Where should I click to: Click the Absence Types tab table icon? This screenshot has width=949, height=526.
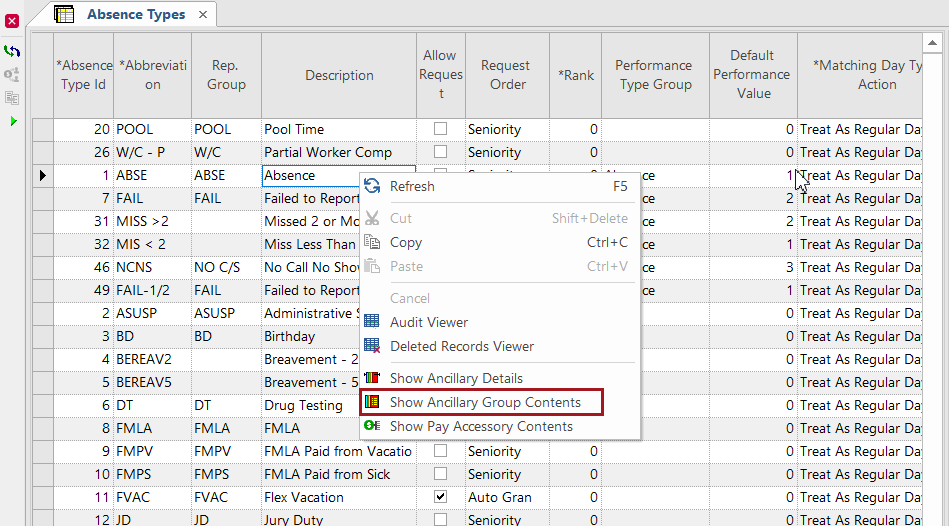pos(64,14)
